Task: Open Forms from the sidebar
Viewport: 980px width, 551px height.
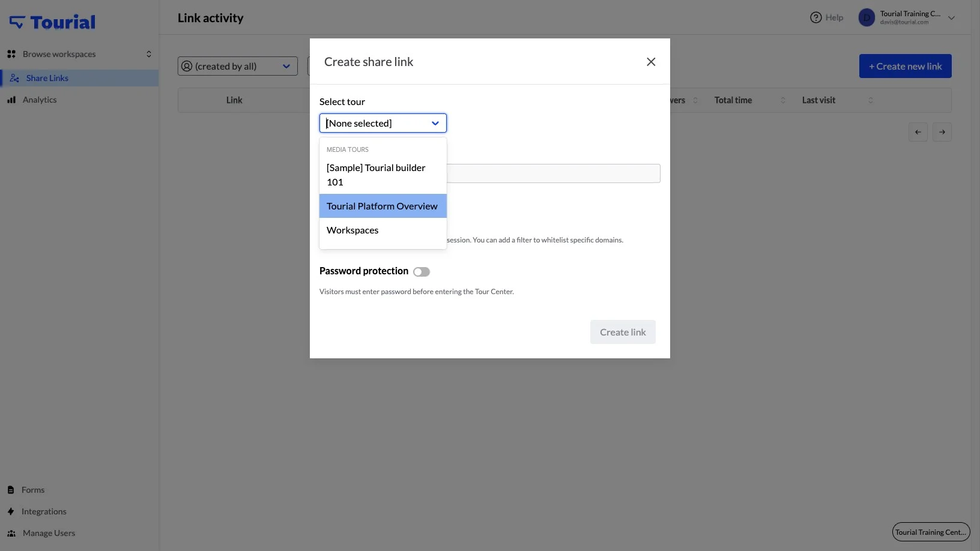Action: pyautogui.click(x=33, y=490)
